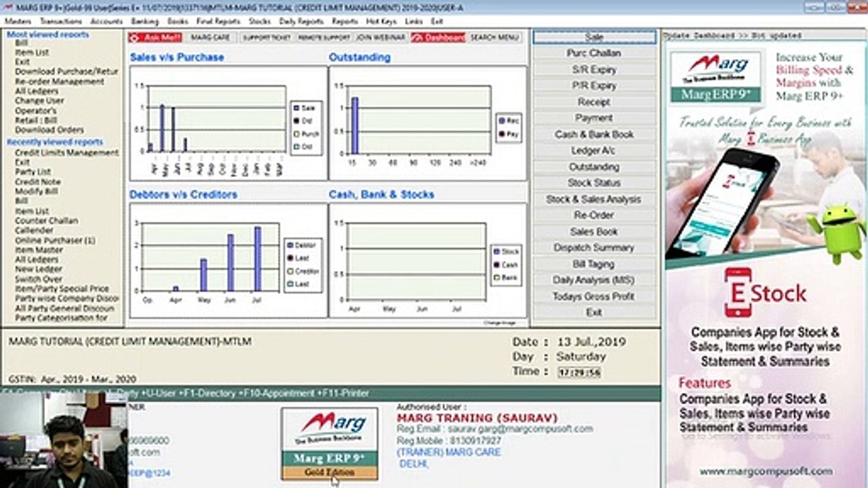Open the Outstanding shortcut button
Viewport: 868px width, 488px height.
pyautogui.click(x=594, y=167)
